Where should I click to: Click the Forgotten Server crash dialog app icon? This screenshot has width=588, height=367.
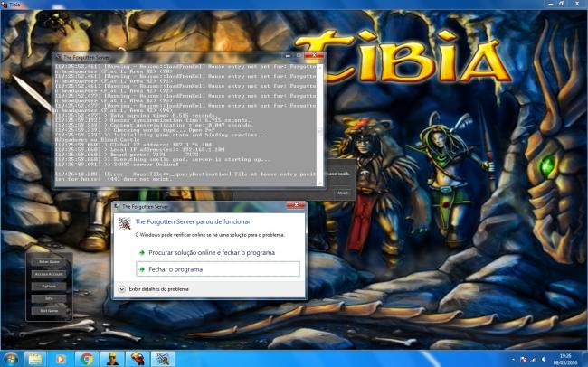(125, 223)
